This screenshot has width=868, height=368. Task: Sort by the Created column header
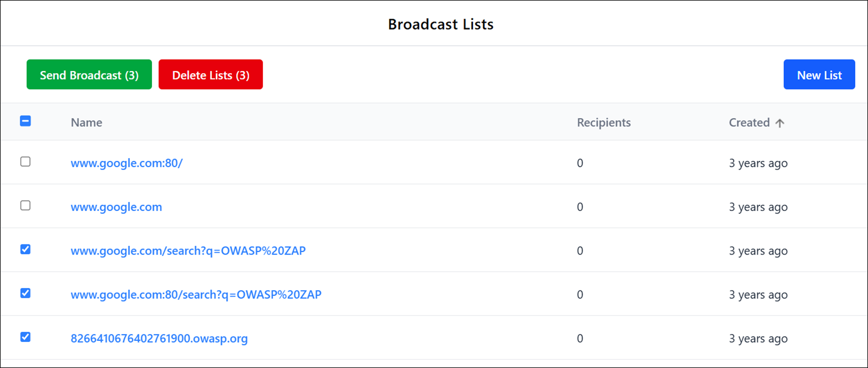pyautogui.click(x=749, y=122)
